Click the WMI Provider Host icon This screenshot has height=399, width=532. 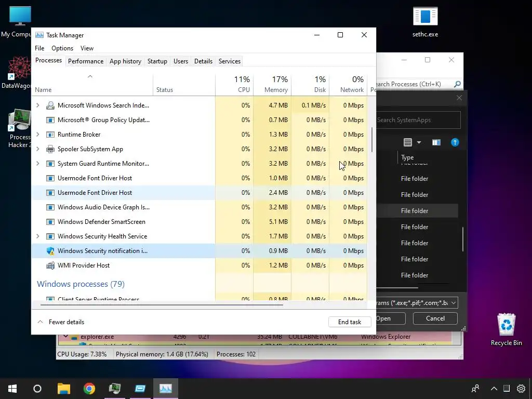click(50, 265)
